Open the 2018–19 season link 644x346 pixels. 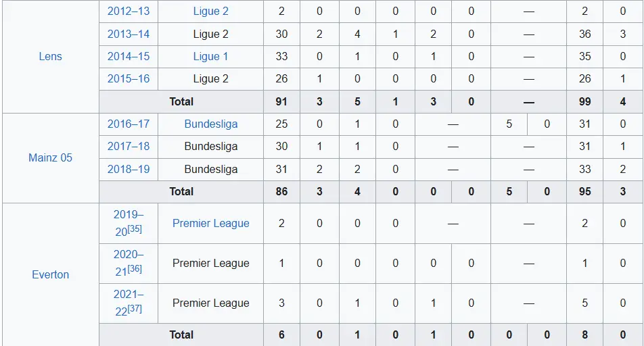(x=129, y=169)
